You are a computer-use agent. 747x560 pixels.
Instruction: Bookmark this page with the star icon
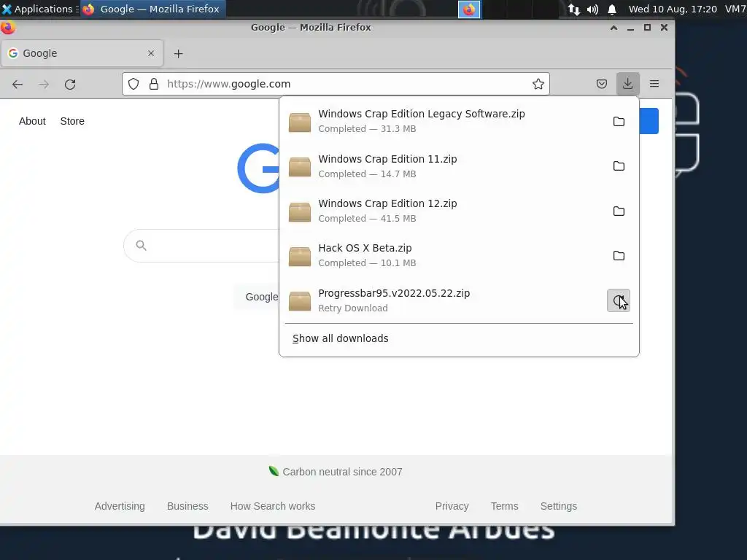click(x=538, y=84)
